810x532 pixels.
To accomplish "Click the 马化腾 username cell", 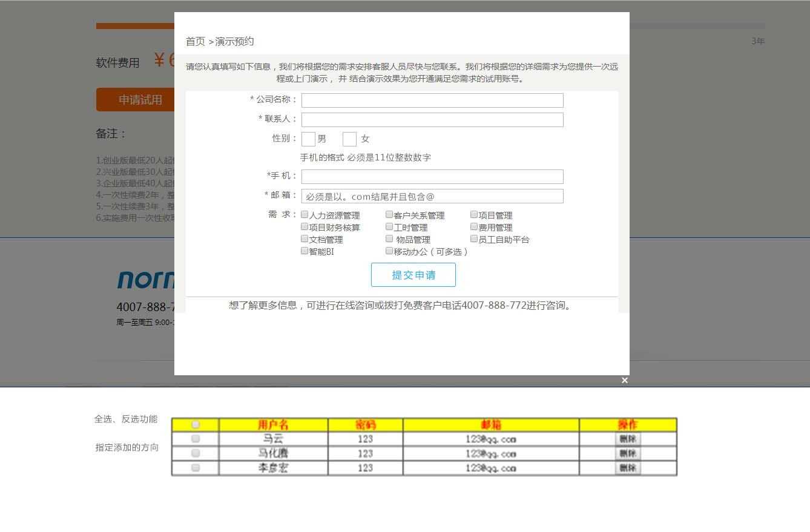I will (x=274, y=453).
